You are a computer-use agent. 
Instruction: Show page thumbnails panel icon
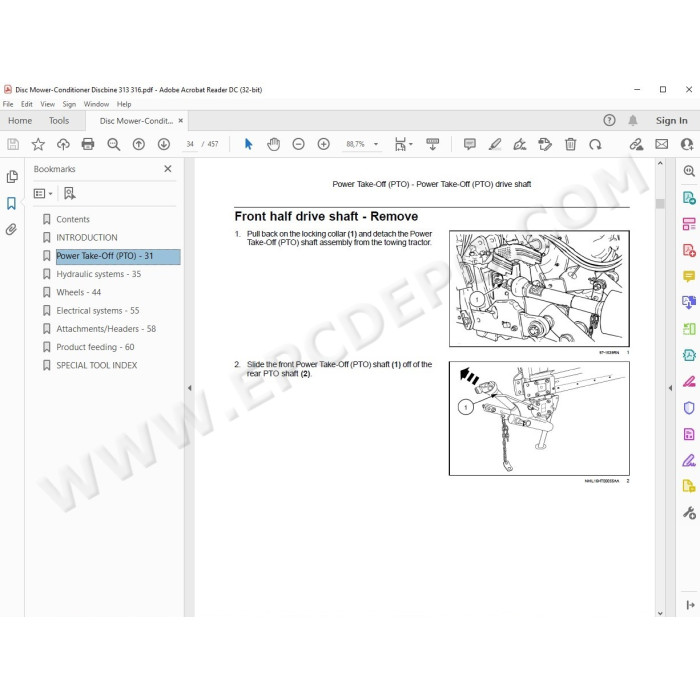tap(12, 177)
